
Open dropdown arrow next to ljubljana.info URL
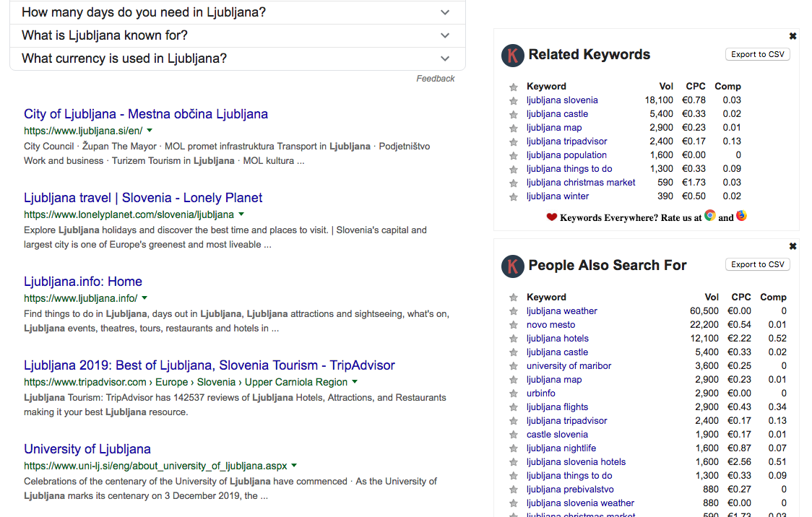(144, 298)
